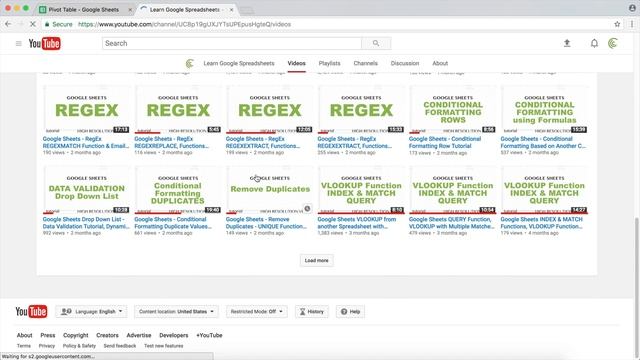Click the footer Press link
The image size is (640, 360).
pyautogui.click(x=48, y=335)
